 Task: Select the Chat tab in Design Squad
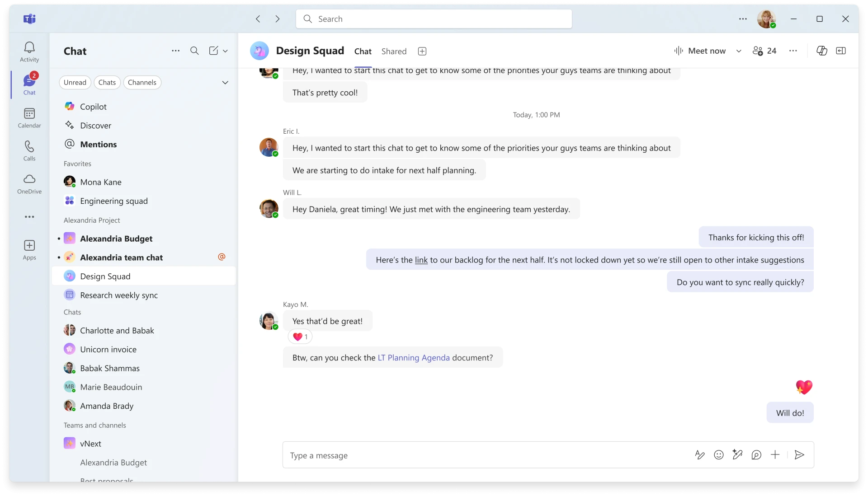(x=363, y=51)
